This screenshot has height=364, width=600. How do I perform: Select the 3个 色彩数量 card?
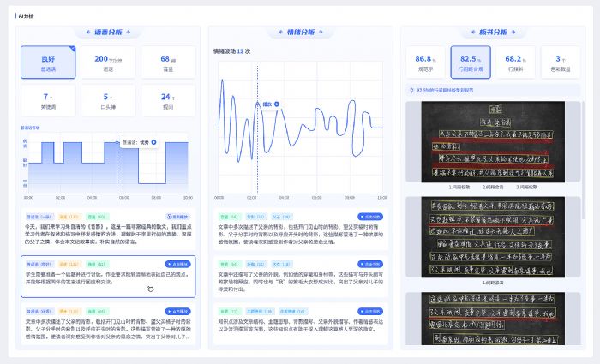pyautogui.click(x=561, y=63)
